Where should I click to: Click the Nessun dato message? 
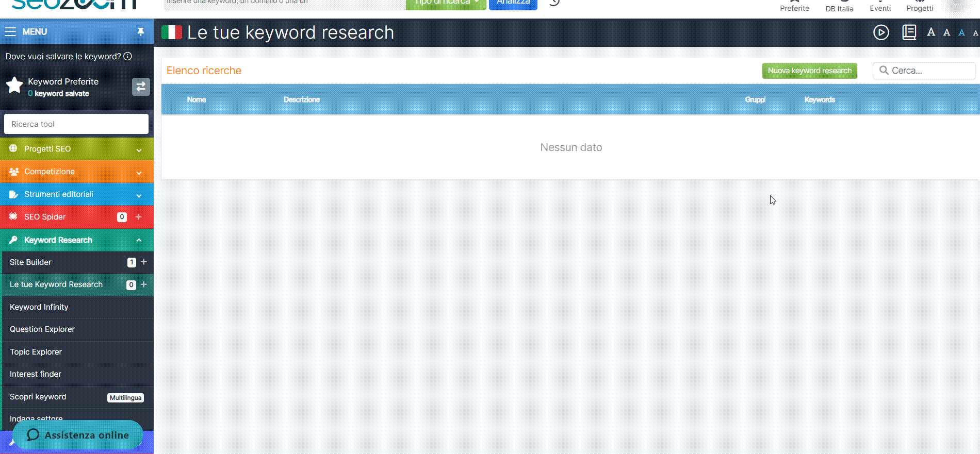tap(571, 147)
